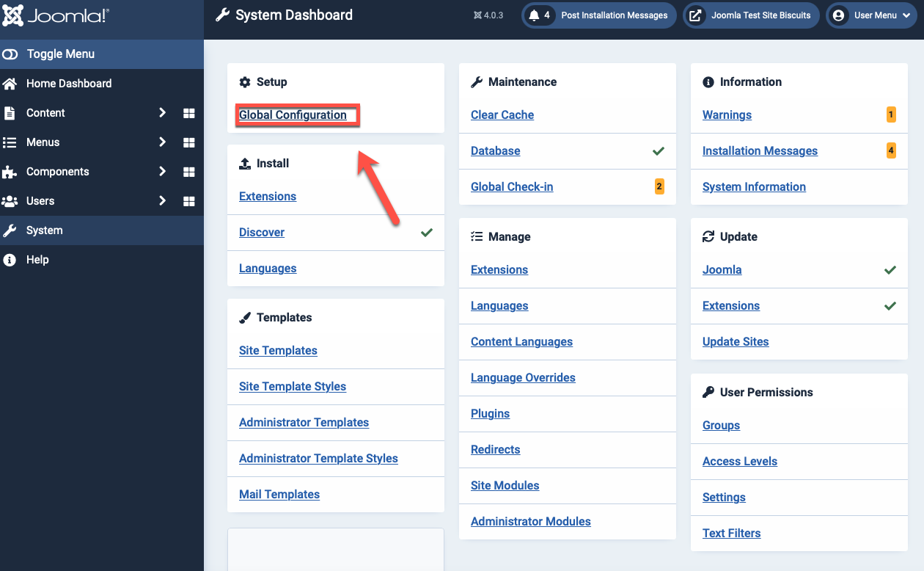924x571 pixels.
Task: Expand the Components submenu chevron
Action: [162, 172]
